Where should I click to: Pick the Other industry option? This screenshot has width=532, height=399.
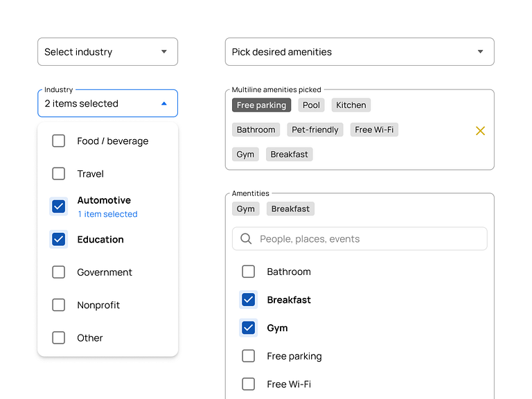coord(90,338)
